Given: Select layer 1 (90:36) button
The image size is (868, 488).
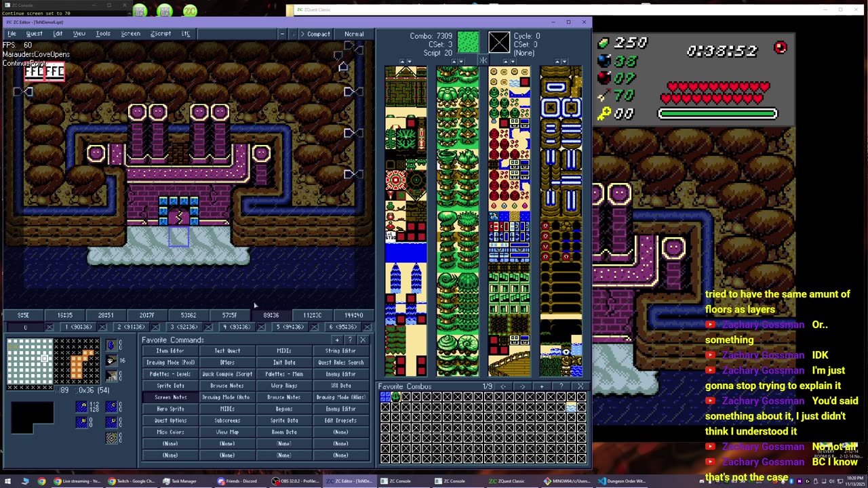Looking at the screenshot, I should pos(79,327).
